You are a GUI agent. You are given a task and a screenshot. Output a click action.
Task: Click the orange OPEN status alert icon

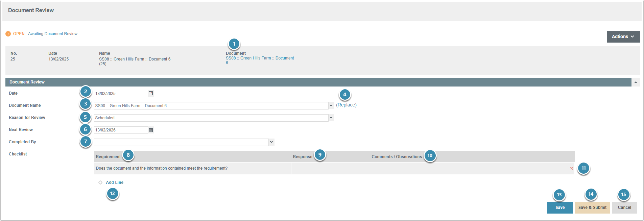click(8, 34)
